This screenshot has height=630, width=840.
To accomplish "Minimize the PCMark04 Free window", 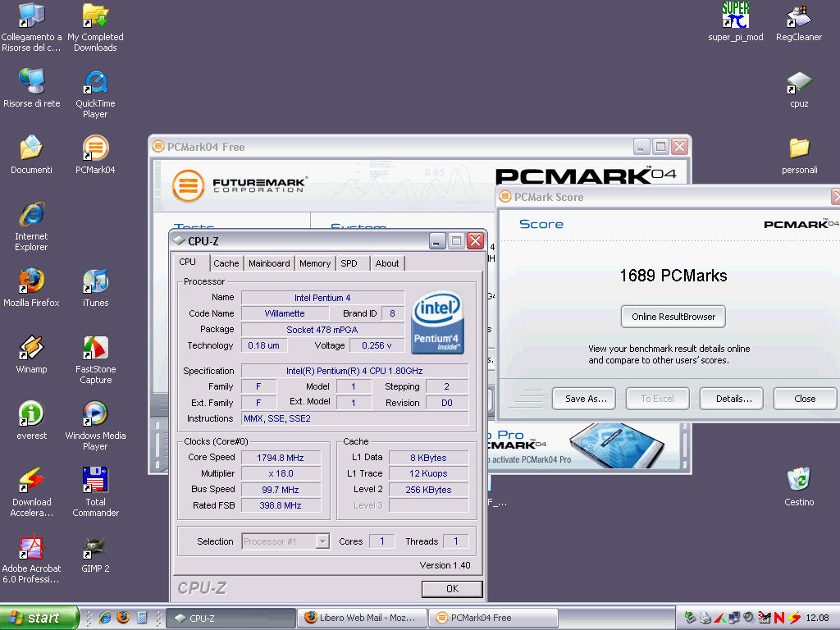I will click(x=641, y=147).
